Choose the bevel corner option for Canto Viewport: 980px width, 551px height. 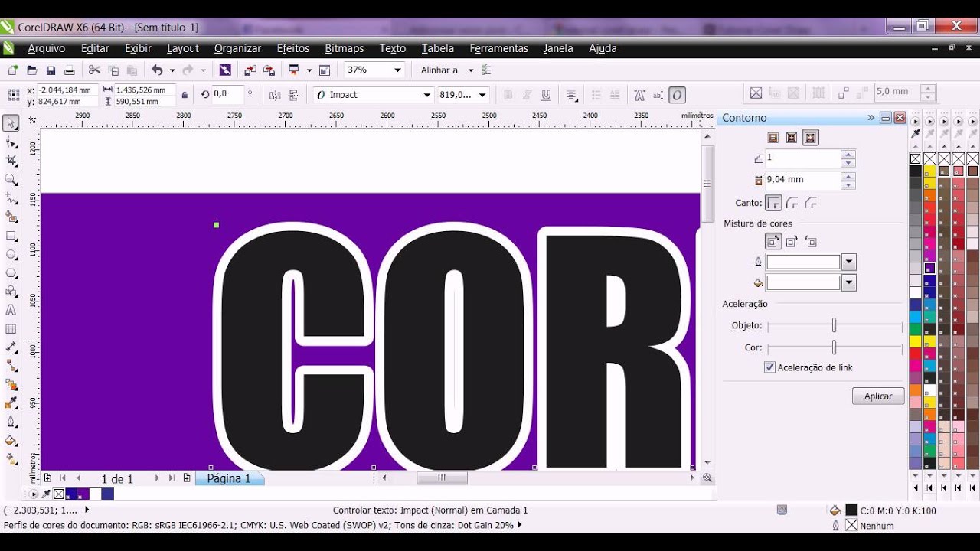[x=811, y=203]
